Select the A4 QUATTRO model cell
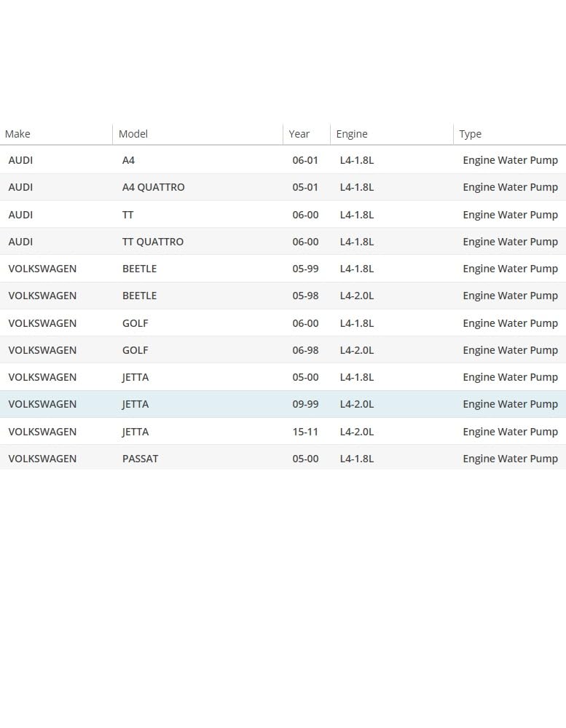This screenshot has height=728, width=566. click(154, 187)
